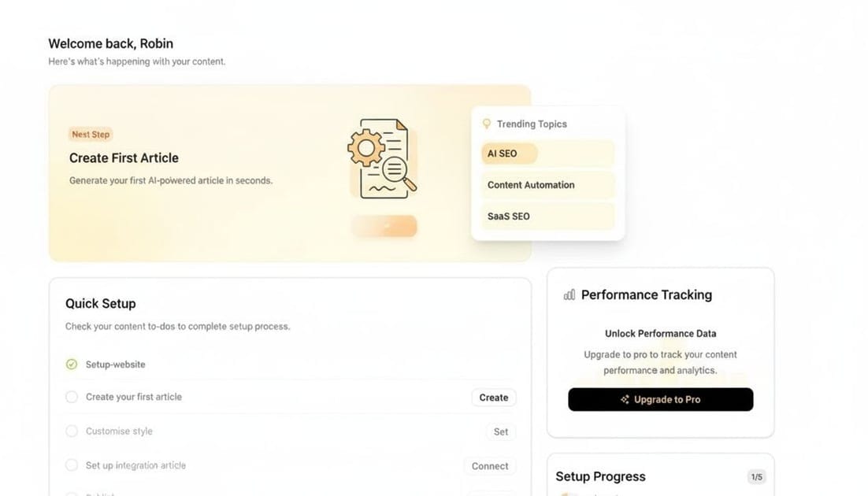Select the AI SEO trending topic
The width and height of the screenshot is (868, 496).
[547, 154]
